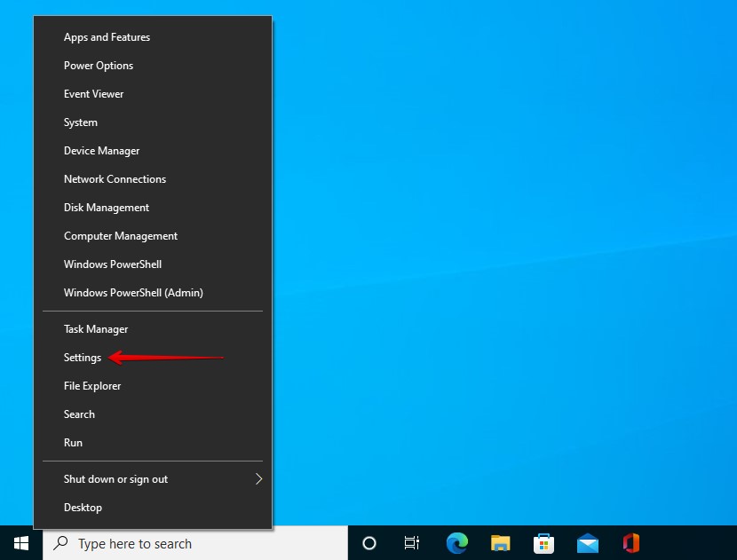
Task: Open Task View icon on taskbar
Action: tap(412, 543)
